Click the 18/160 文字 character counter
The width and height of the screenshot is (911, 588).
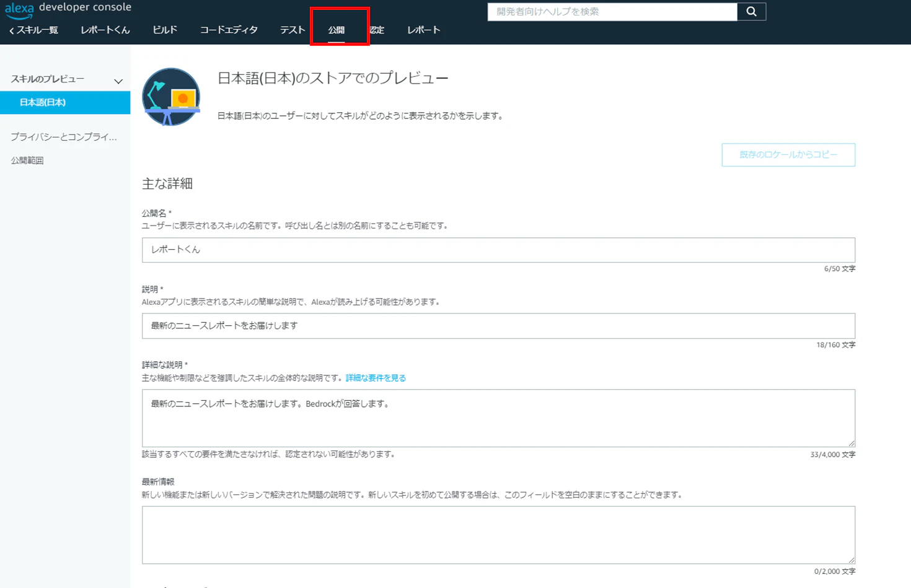tap(836, 345)
